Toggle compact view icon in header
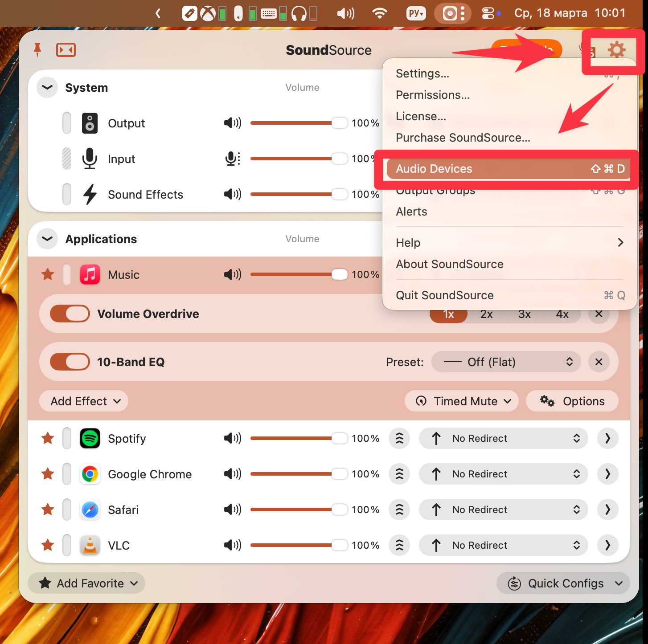 66,50
